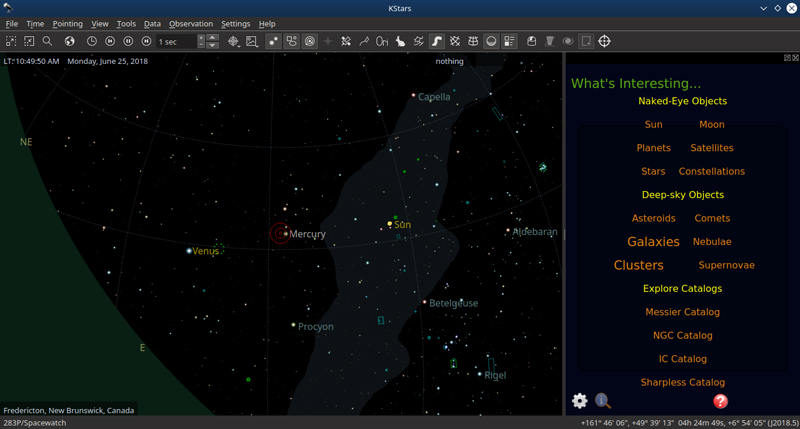The height and width of the screenshot is (429, 800).
Task: Toggle constellation art with rabbit icon
Action: 401,41
